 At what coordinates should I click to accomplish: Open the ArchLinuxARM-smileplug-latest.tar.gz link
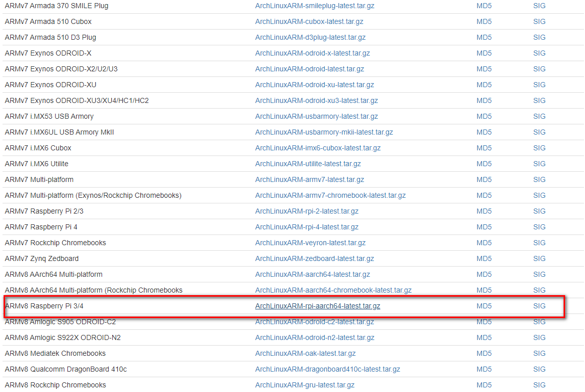click(315, 6)
